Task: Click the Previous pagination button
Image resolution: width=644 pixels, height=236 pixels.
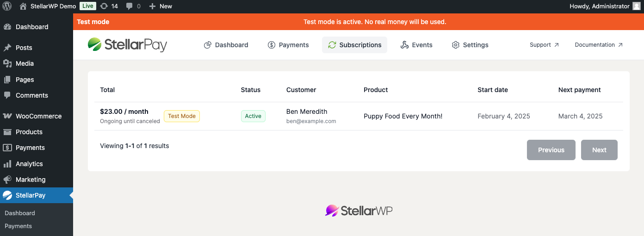Action: 551,150
